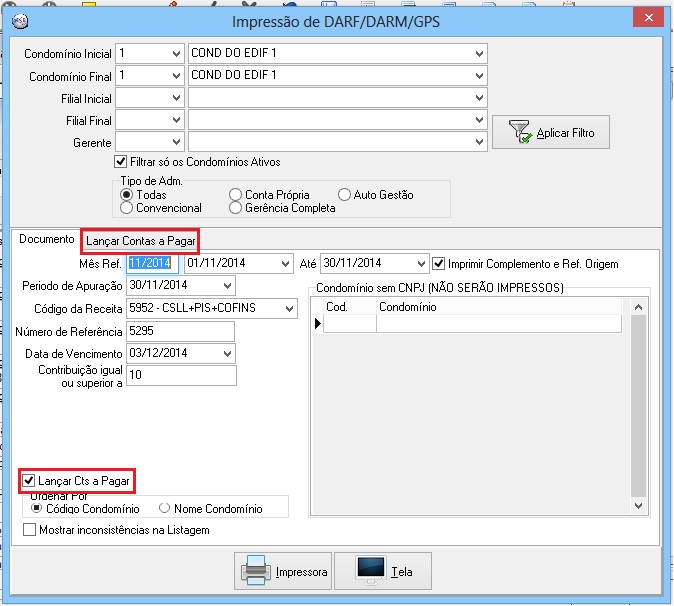Order by Nome Condomínio
Image resolution: width=674 pixels, height=606 pixels.
pos(164,508)
